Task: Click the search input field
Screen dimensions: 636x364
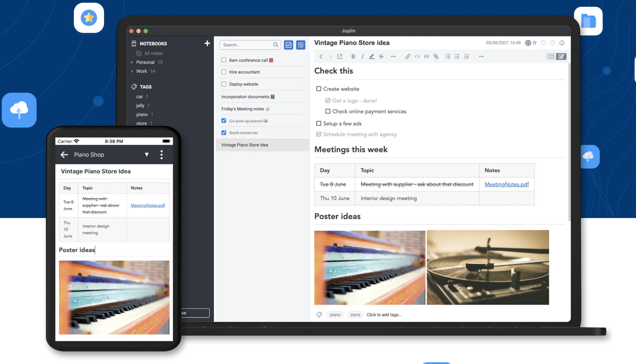Action: (x=249, y=44)
